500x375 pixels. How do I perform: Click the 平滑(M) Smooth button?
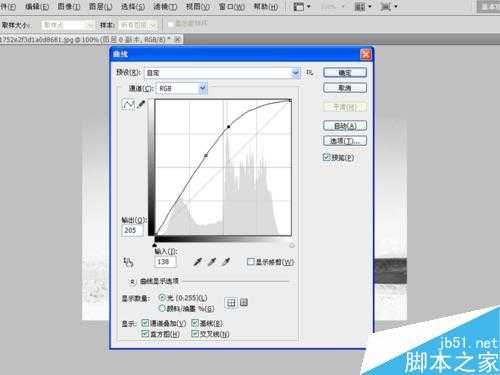click(x=345, y=107)
